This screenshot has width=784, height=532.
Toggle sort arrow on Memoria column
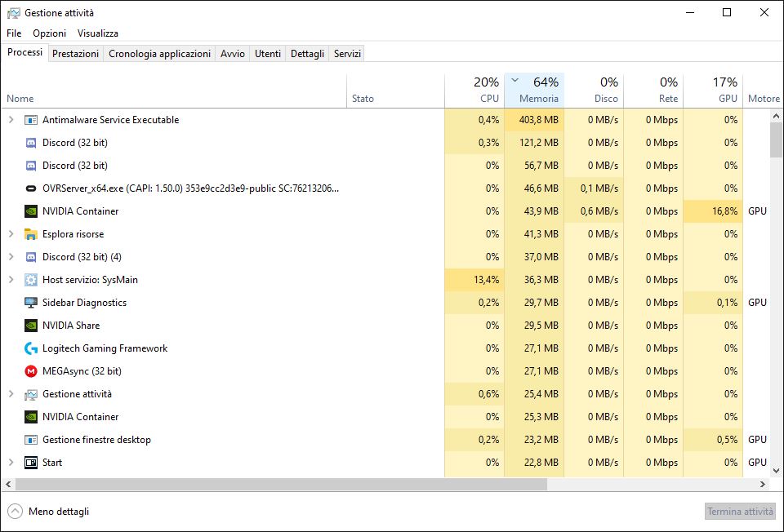click(x=515, y=80)
